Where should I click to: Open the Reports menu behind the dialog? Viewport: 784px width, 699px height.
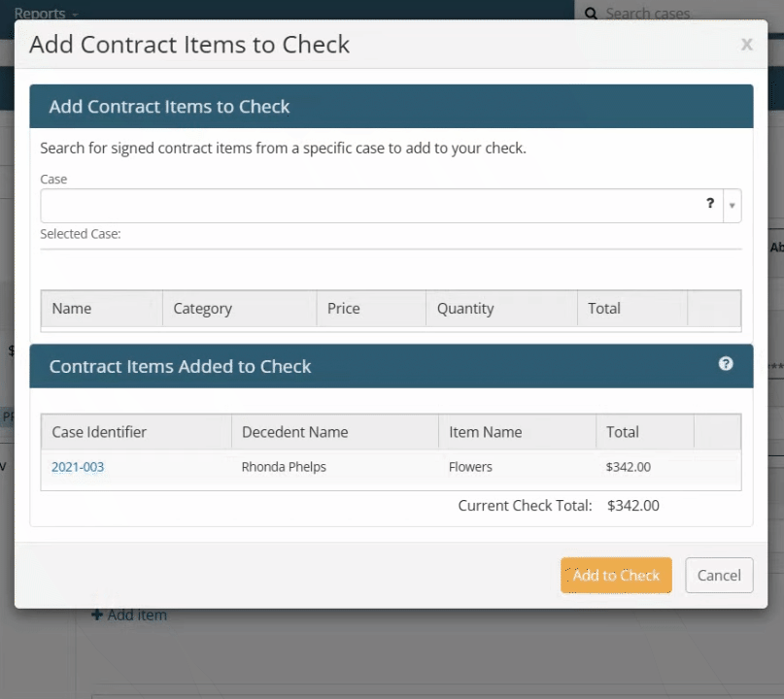(46, 13)
